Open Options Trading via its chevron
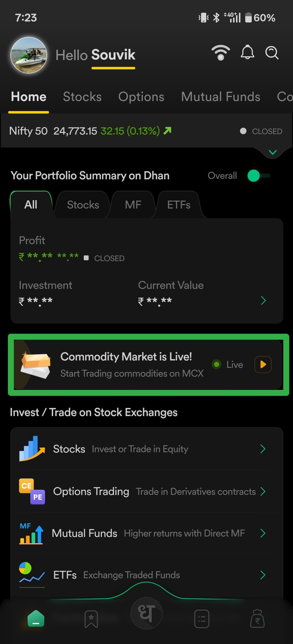Viewport: 293px width, 644px height. point(263,492)
